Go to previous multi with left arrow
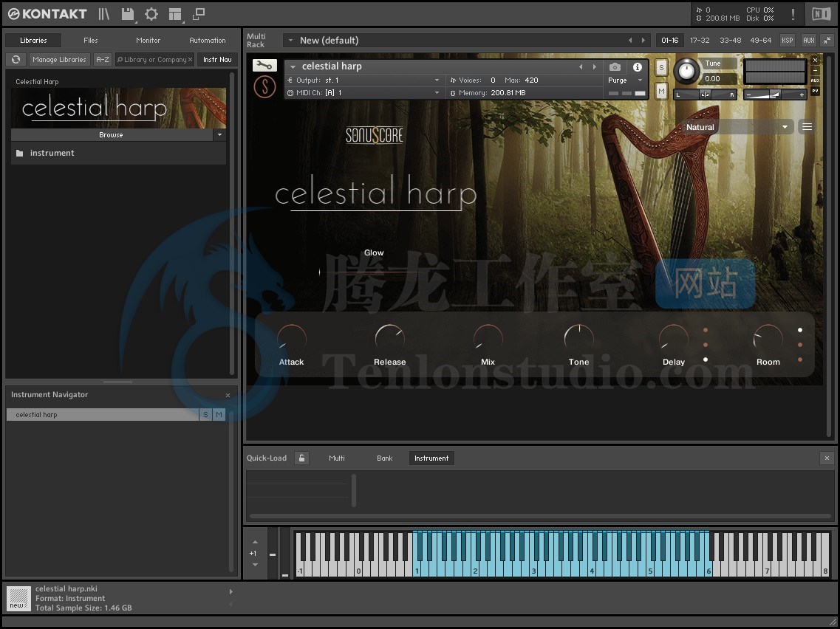The image size is (840, 629). click(x=630, y=40)
